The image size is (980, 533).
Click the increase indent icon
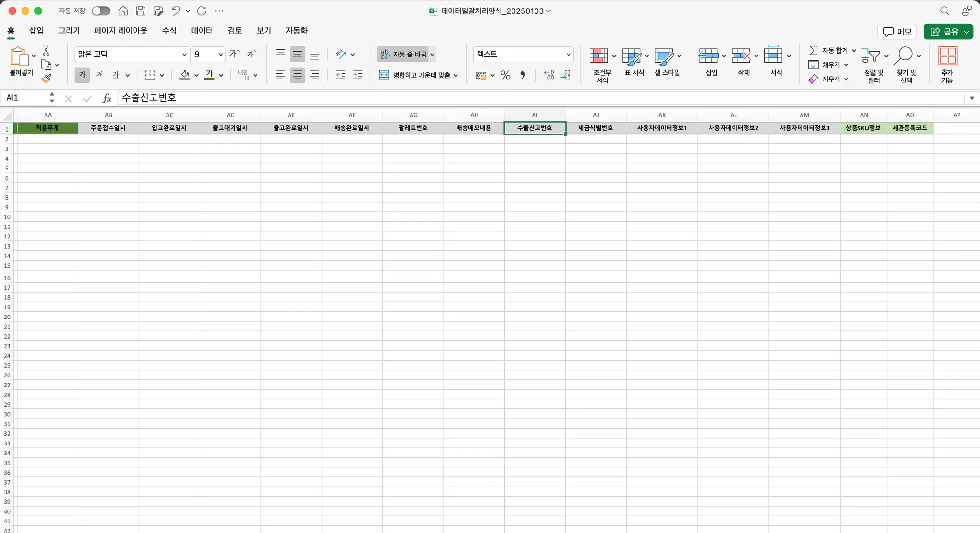pos(357,75)
